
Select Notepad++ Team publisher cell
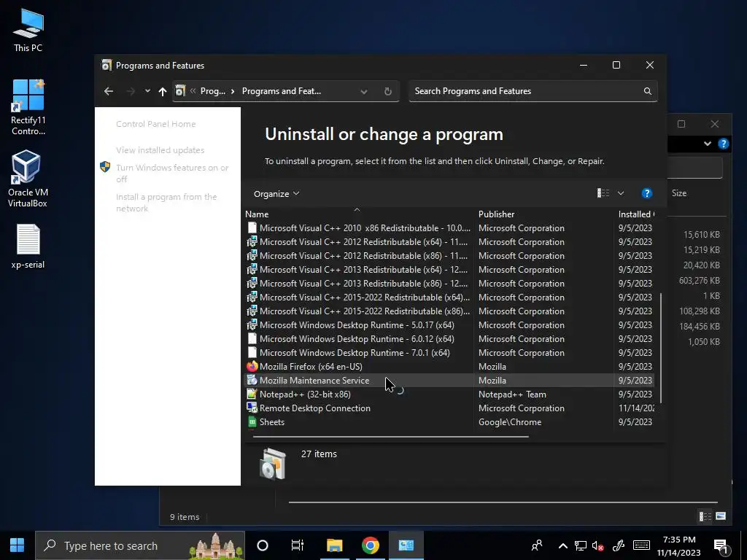click(x=512, y=394)
